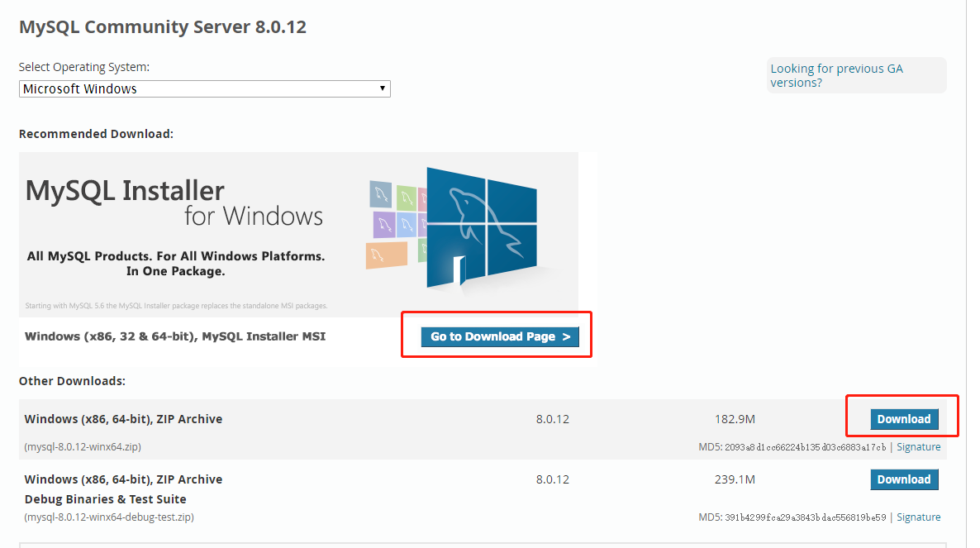This screenshot has width=980, height=548.
Task: Click the mysql-8.0.12-winx64-debug-test.zip filename text
Action: 109,517
